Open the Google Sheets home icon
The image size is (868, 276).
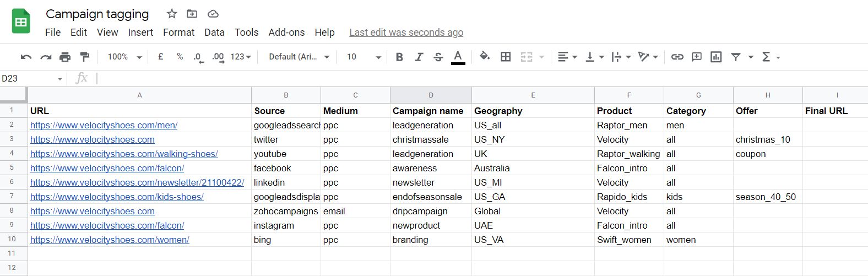21,21
